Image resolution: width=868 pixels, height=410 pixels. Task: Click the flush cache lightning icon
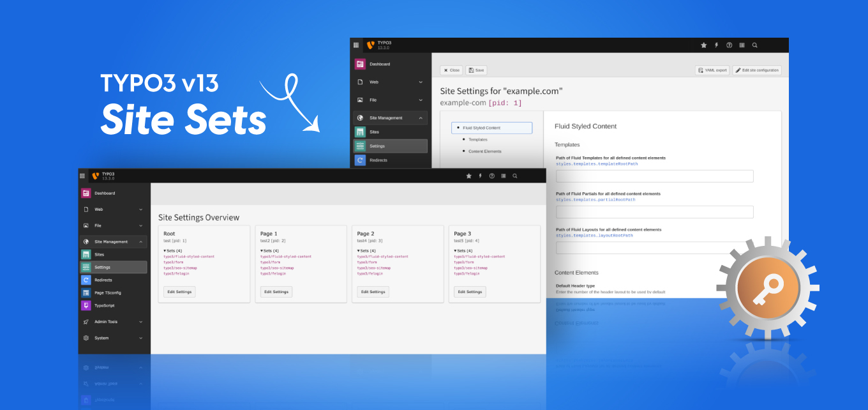click(x=480, y=176)
